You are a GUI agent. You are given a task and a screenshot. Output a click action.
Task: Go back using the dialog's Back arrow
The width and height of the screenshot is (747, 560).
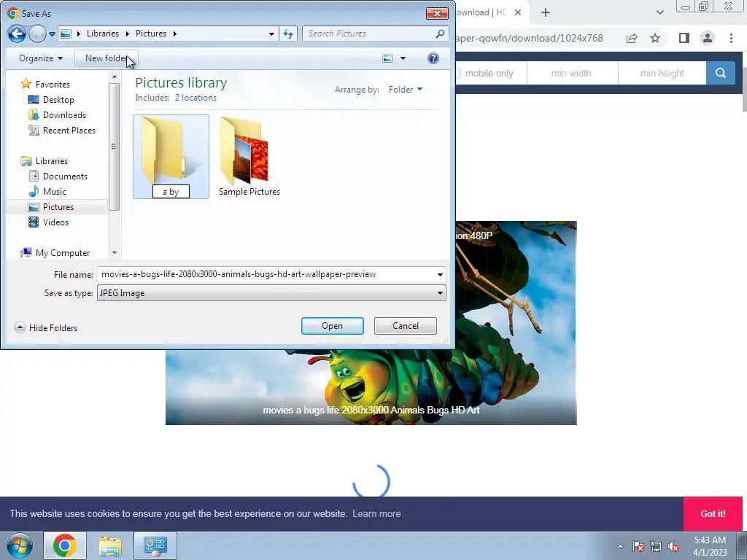pyautogui.click(x=17, y=34)
